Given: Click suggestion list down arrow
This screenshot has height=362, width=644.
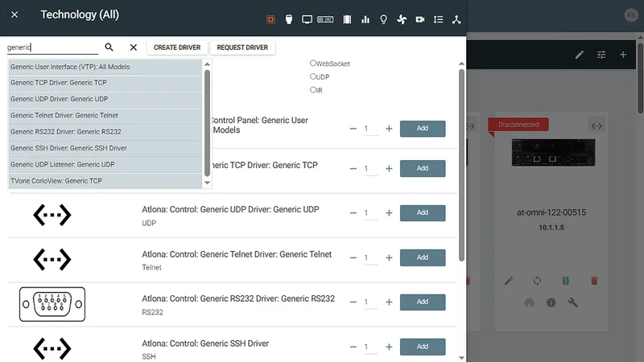Looking at the screenshot, I should 208,183.
